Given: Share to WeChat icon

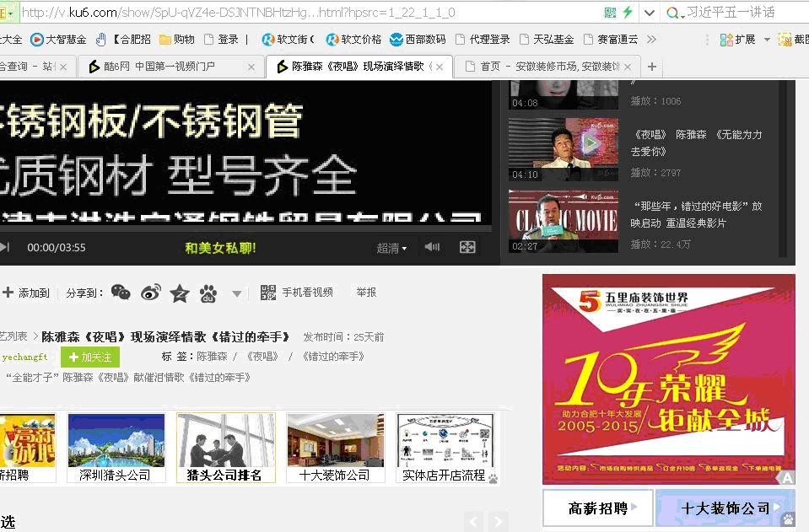Looking at the screenshot, I should click(x=121, y=293).
